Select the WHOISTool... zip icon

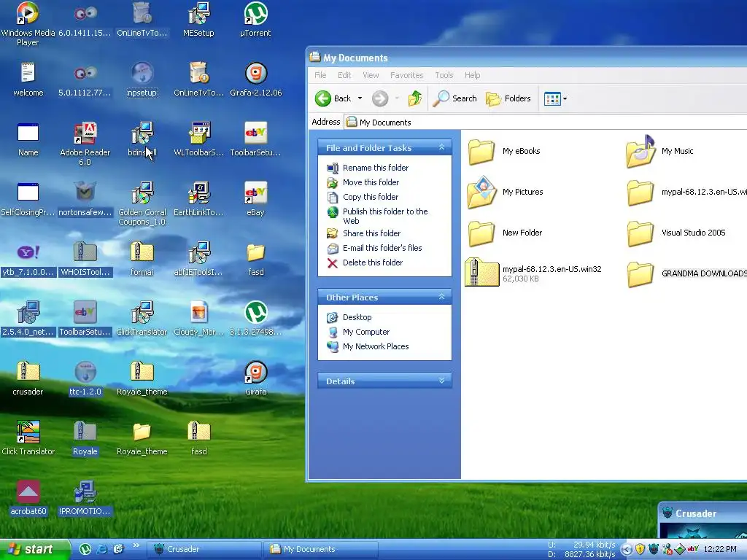click(85, 252)
